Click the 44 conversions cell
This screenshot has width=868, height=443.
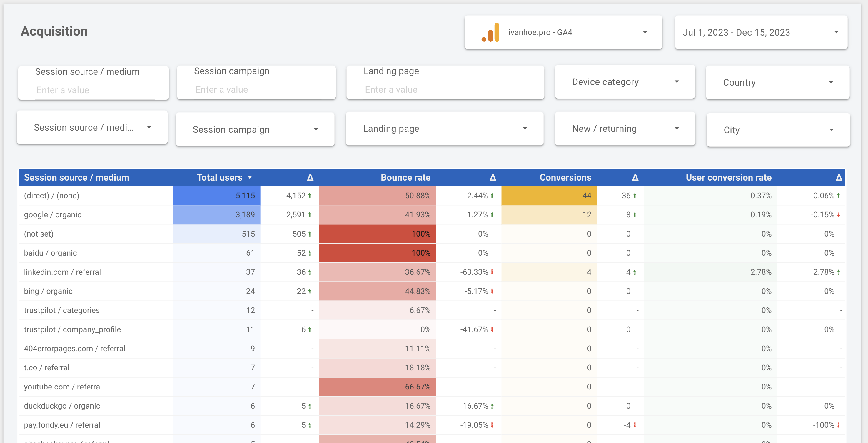[x=549, y=196]
